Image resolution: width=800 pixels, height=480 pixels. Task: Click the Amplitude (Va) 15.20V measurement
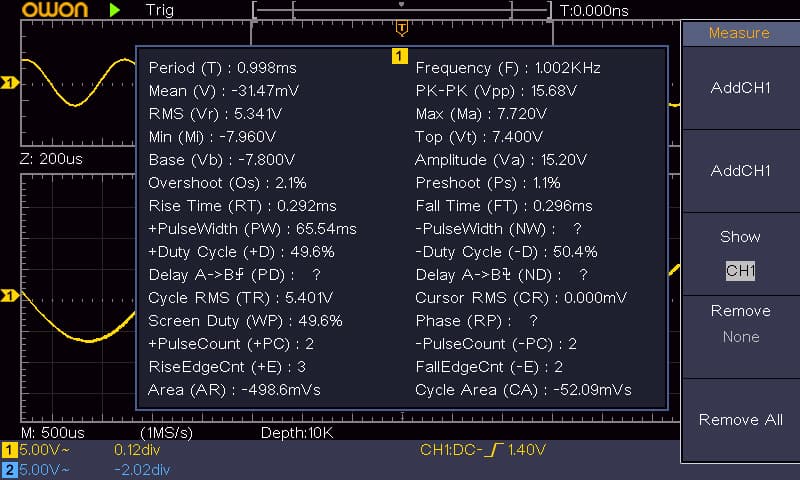(501, 160)
